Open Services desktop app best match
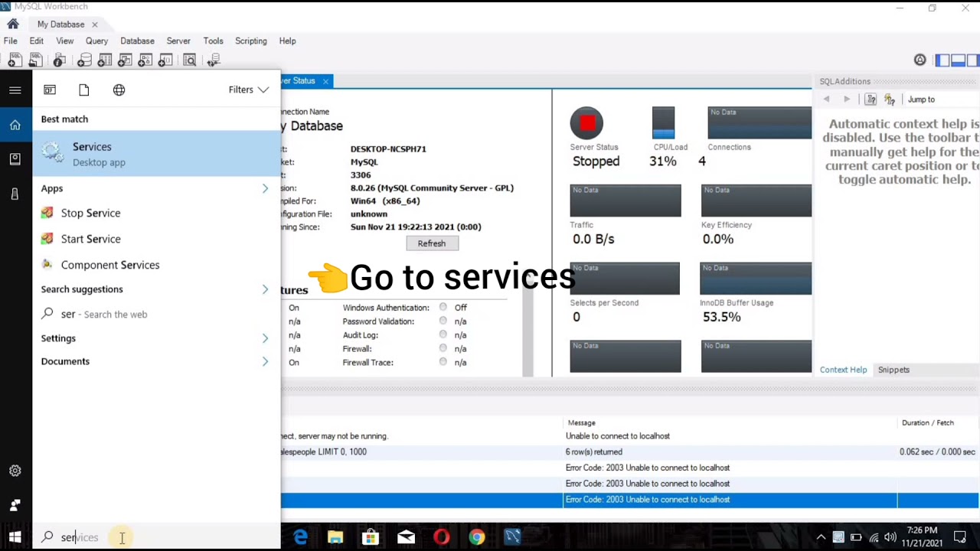Screen dimensions: 980x551 (x=157, y=154)
